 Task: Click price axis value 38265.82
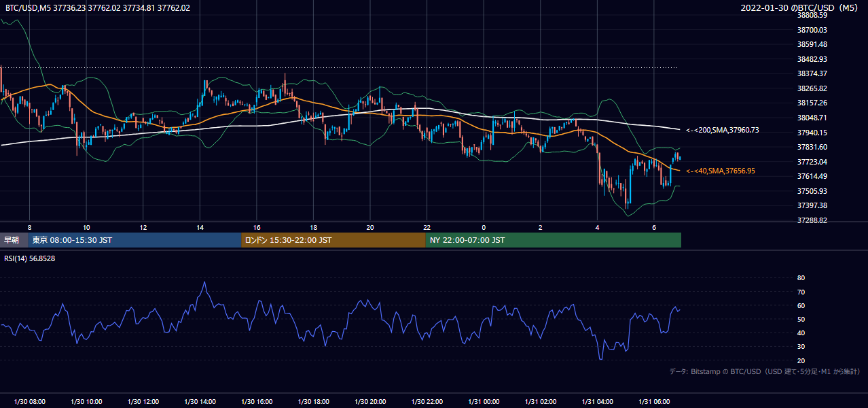(812, 88)
